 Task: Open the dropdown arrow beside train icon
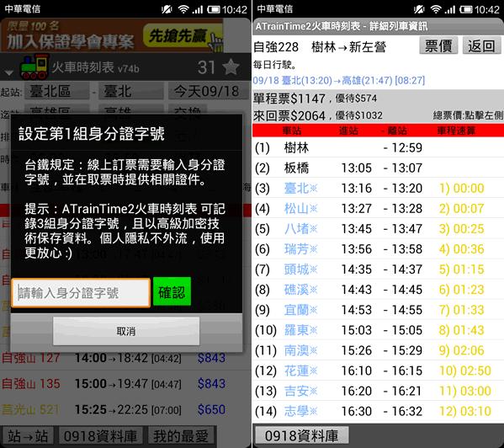coord(8,72)
